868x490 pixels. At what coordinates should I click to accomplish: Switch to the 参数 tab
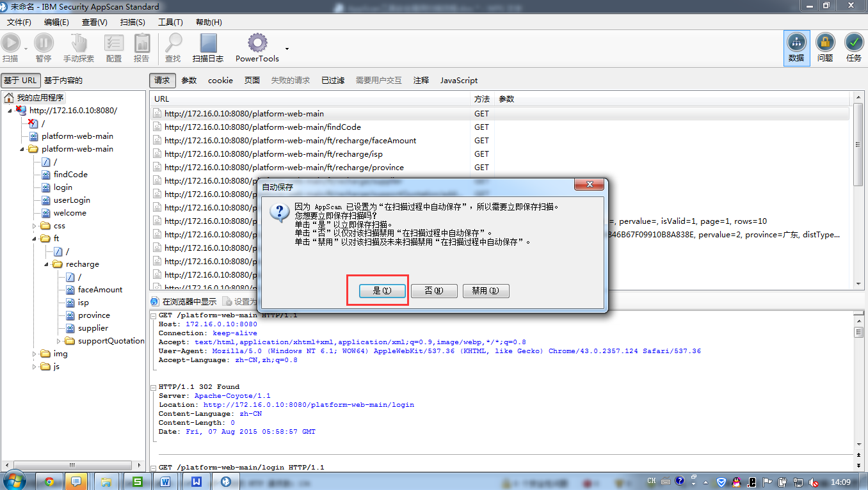(x=189, y=81)
